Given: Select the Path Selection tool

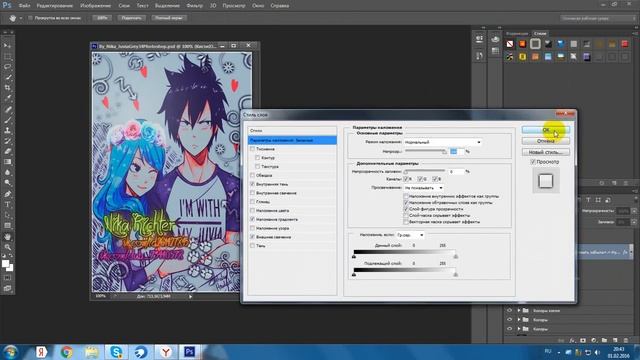Looking at the screenshot, I should (7, 215).
